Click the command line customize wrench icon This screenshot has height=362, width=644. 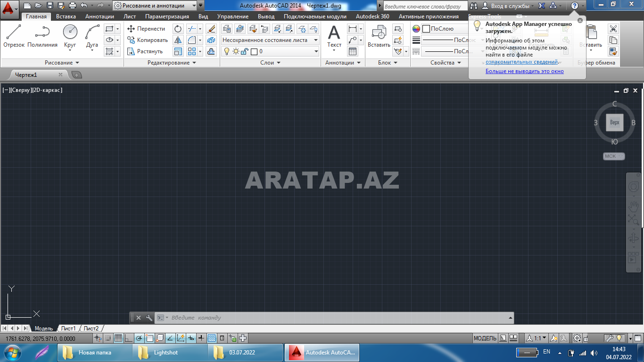click(x=149, y=318)
